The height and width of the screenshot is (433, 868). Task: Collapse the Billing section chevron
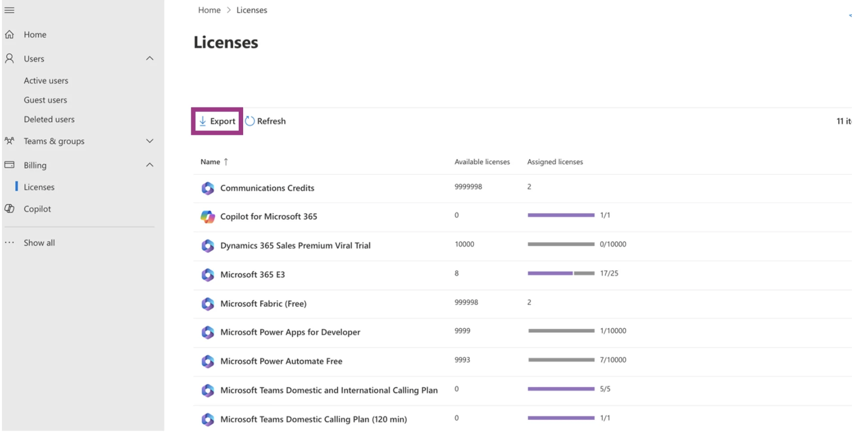coord(150,165)
